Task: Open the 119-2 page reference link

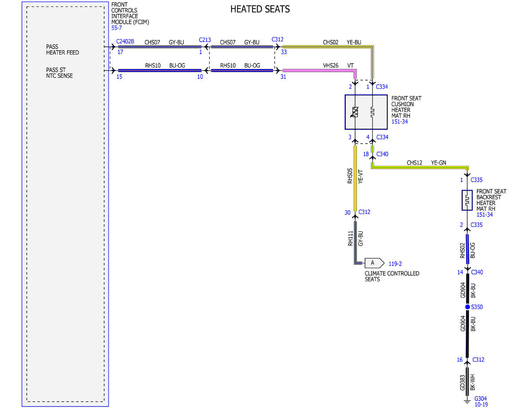Action: (395, 263)
